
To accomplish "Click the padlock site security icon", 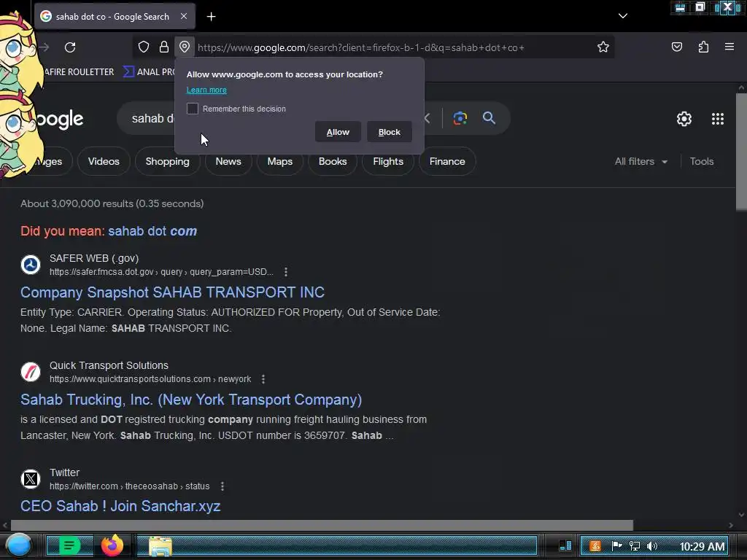I will (164, 47).
